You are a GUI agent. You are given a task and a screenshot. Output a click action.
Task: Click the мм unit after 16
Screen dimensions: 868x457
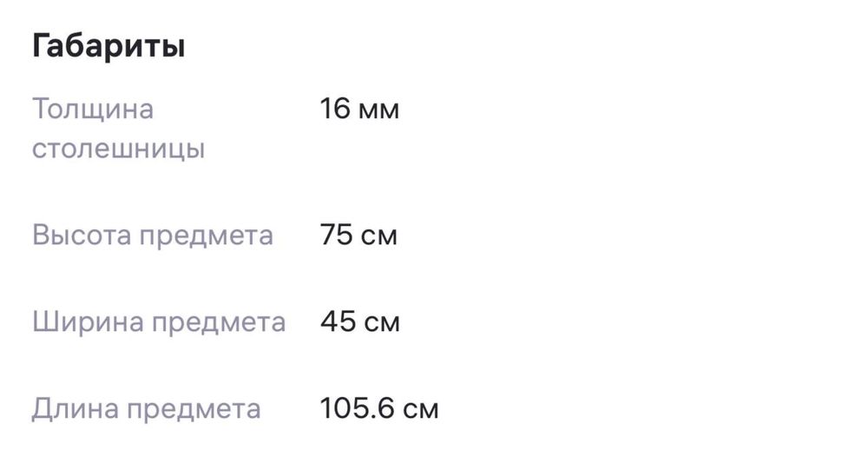tap(378, 111)
